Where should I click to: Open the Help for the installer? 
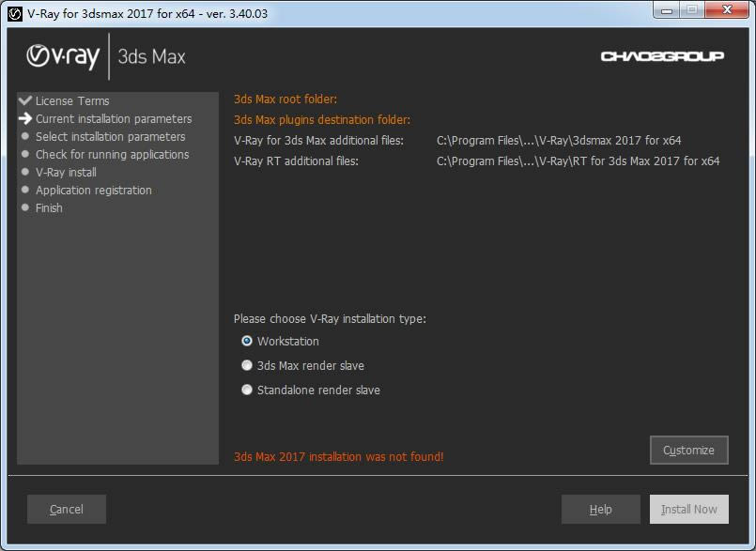[x=601, y=509]
